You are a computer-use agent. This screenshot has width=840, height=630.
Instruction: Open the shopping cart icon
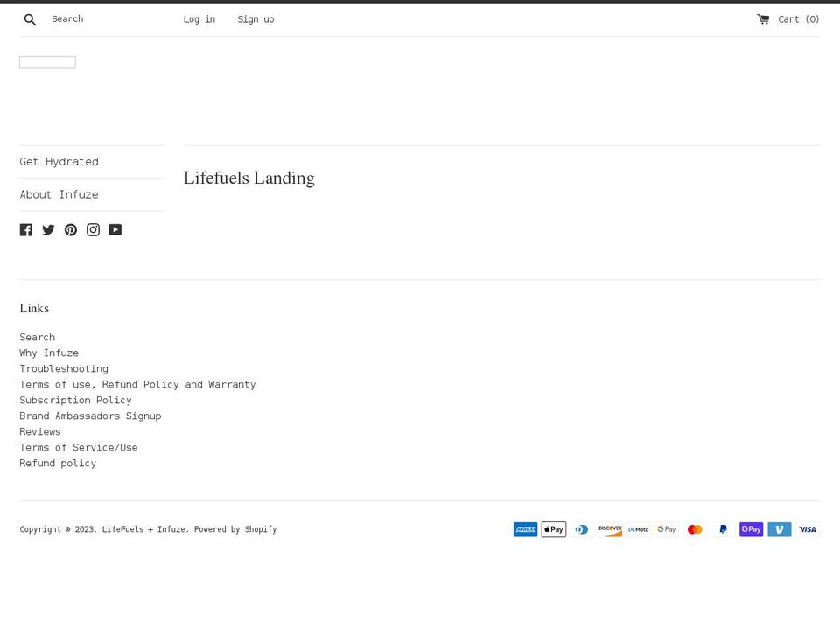[x=763, y=19]
